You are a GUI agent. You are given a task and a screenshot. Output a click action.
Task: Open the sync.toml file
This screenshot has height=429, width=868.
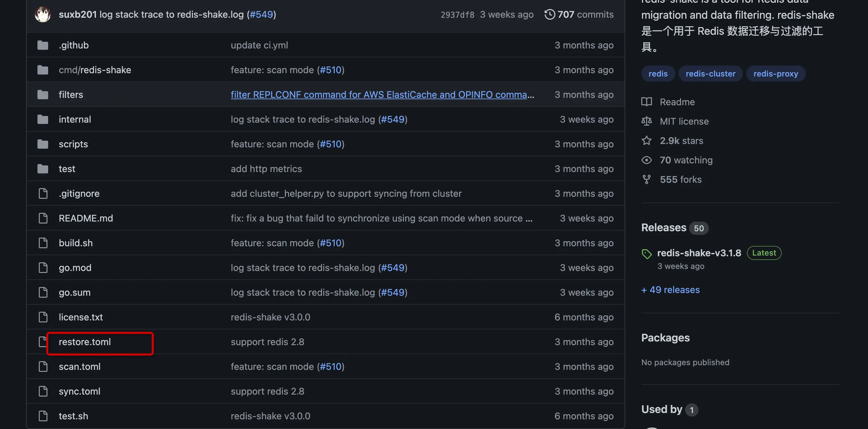click(80, 391)
